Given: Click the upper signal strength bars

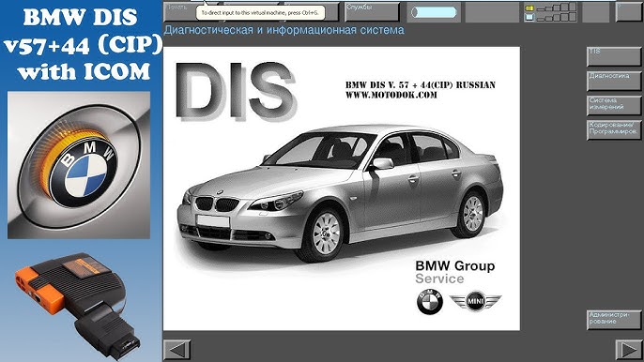Looking at the screenshot, I should (557, 7).
